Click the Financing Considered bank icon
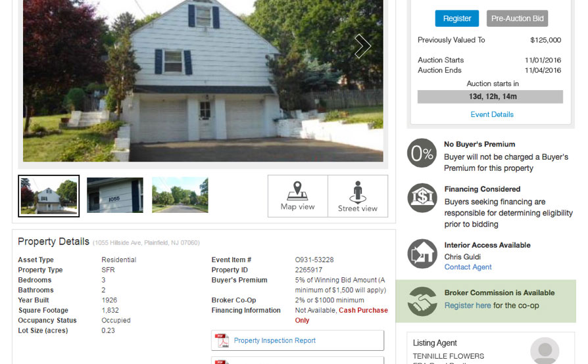 coord(422,198)
